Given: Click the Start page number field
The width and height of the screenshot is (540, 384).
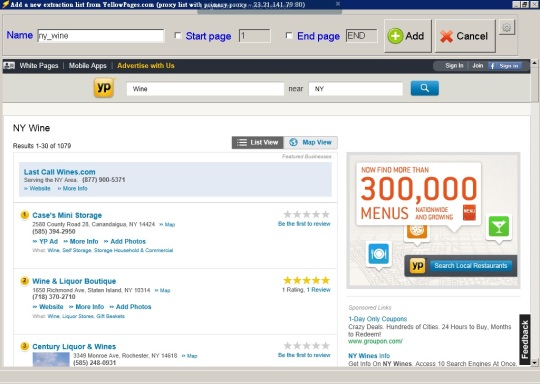Looking at the screenshot, I should pos(255,36).
